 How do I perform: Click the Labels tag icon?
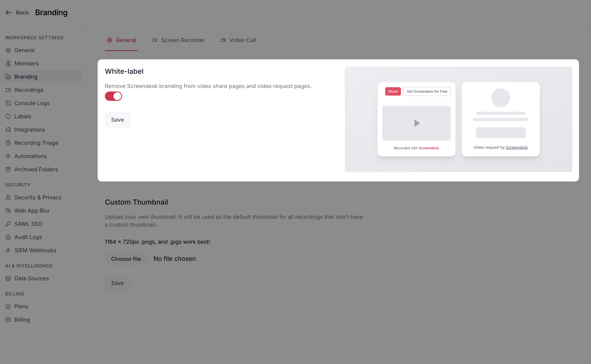pyautogui.click(x=8, y=117)
